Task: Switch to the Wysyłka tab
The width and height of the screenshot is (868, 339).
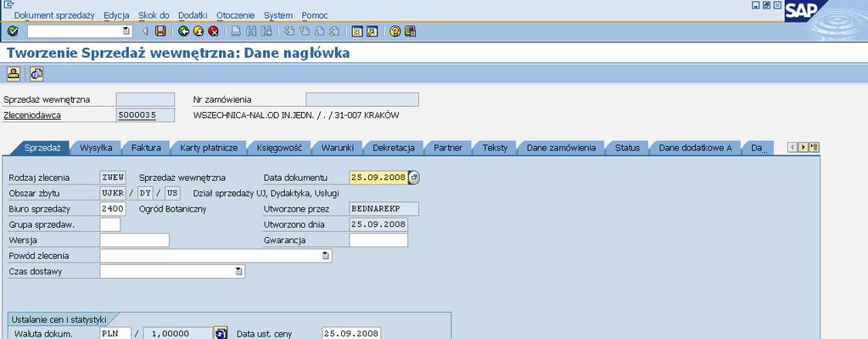Action: tap(96, 148)
